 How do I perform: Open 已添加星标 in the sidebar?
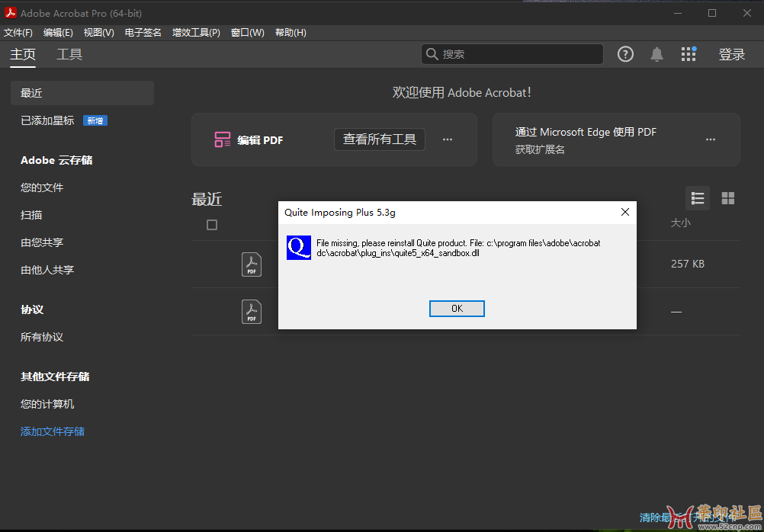(x=47, y=120)
